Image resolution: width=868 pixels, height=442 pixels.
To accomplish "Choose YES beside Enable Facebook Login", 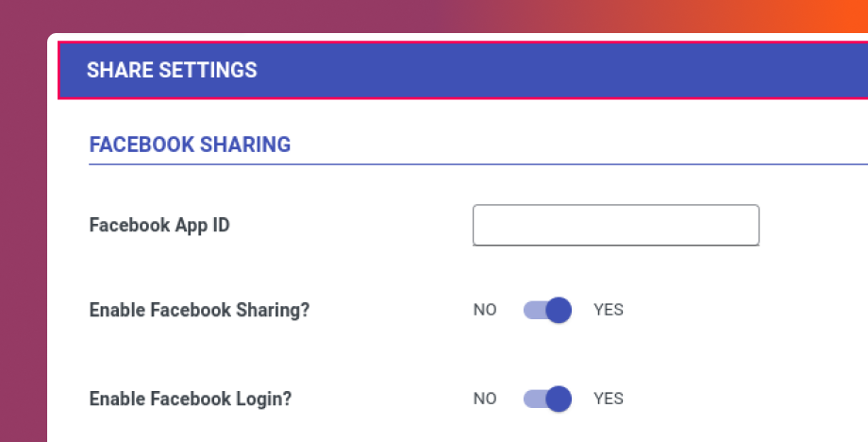I will click(x=609, y=399).
